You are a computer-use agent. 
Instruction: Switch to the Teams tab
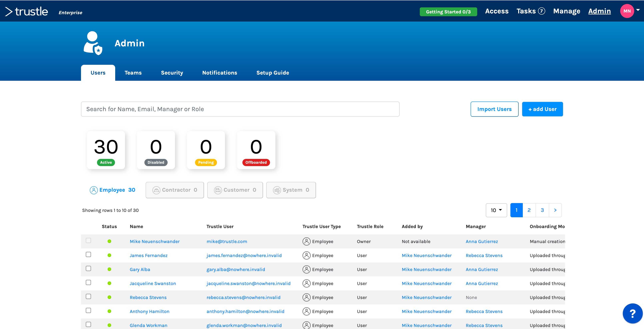pyautogui.click(x=133, y=73)
